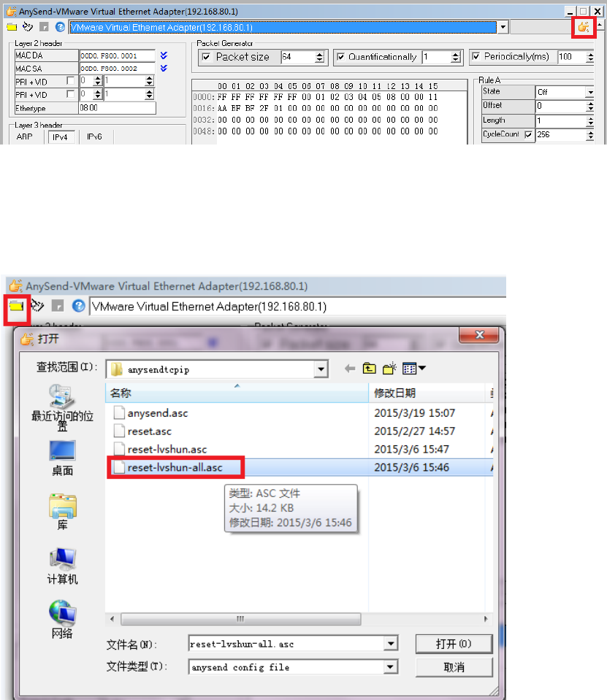Expand the 文件类型 dropdown arrow
This screenshot has width=607, height=700.
[x=390, y=667]
